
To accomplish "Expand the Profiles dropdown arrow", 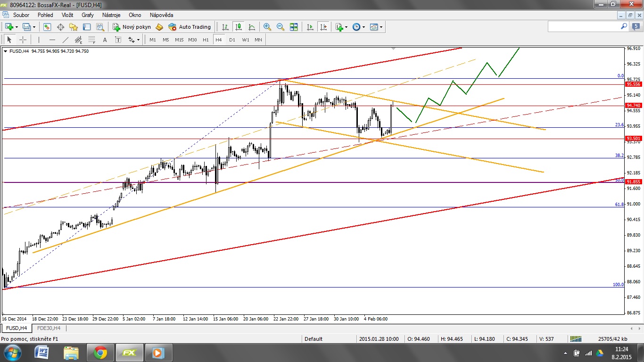I will (34, 27).
